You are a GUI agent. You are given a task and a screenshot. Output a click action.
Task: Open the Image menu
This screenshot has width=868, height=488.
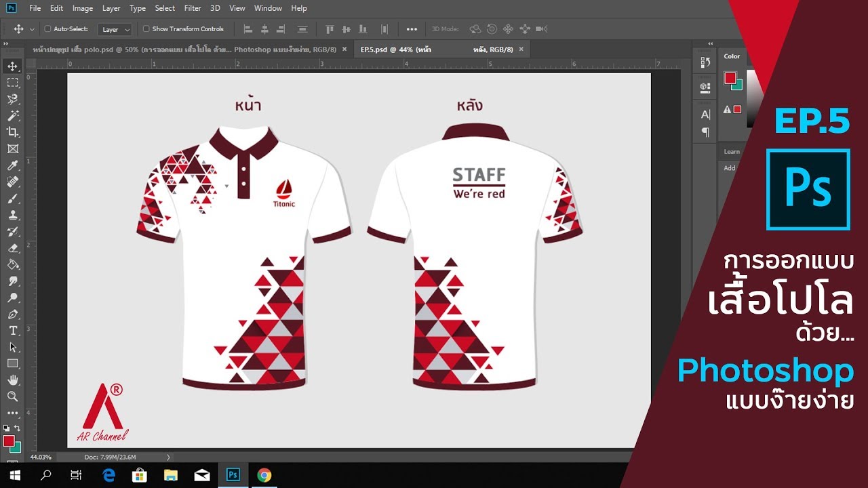click(82, 8)
